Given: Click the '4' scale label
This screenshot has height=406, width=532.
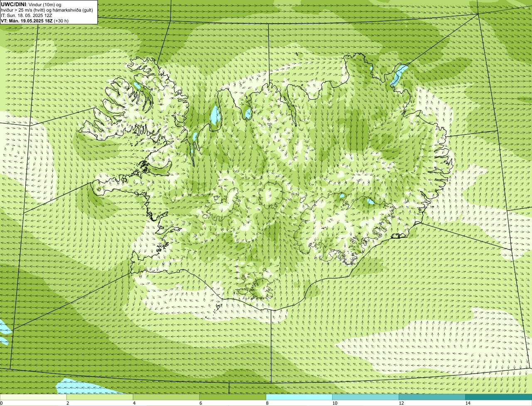Looking at the screenshot, I should (x=134, y=403).
